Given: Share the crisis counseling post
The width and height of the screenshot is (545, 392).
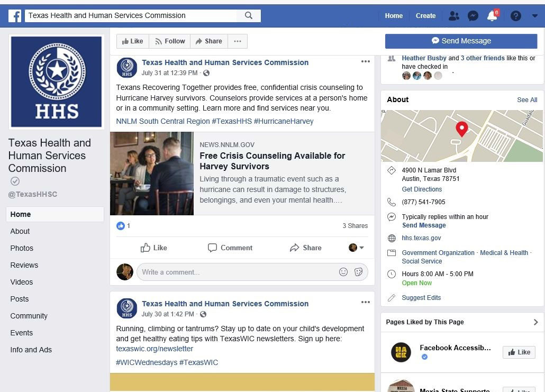Looking at the screenshot, I should 305,248.
